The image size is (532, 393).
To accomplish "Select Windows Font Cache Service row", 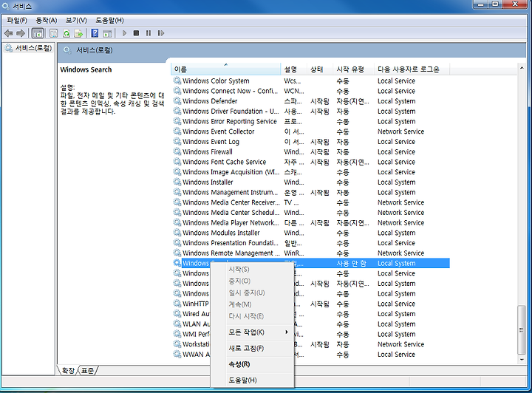I will pos(310,162).
